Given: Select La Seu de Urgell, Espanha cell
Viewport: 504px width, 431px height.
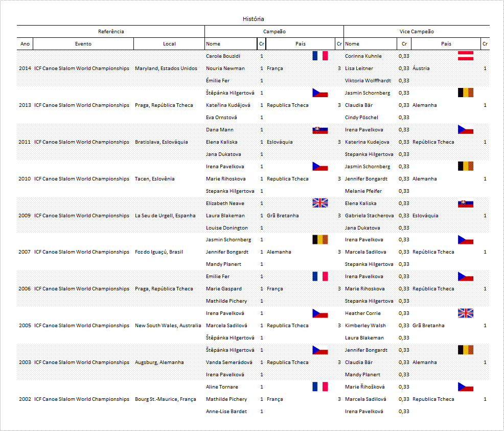Looking at the screenshot, I should coord(165,215).
